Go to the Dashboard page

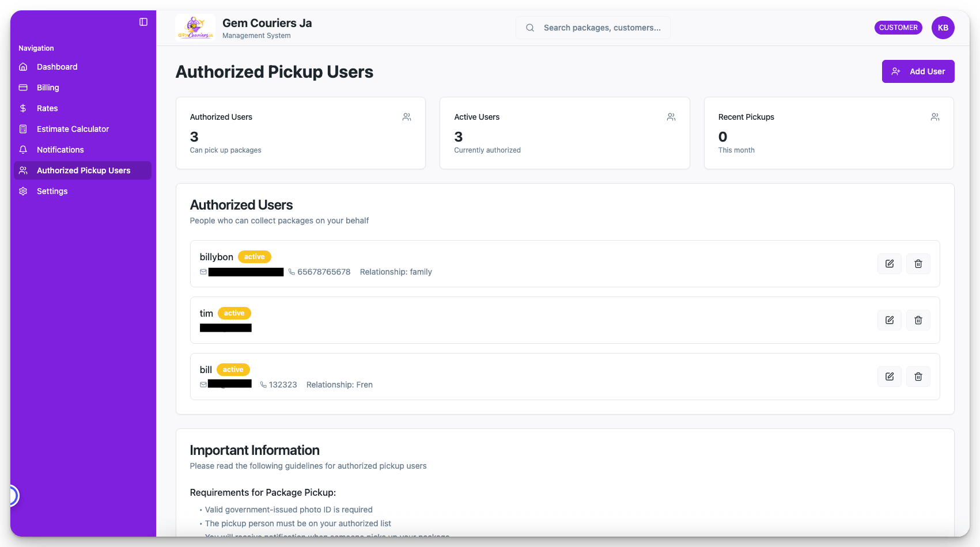point(57,67)
